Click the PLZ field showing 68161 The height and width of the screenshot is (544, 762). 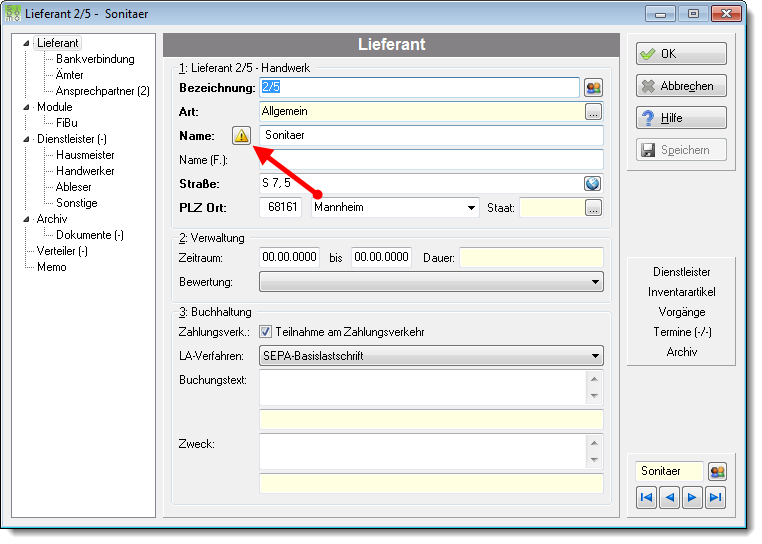(x=280, y=208)
